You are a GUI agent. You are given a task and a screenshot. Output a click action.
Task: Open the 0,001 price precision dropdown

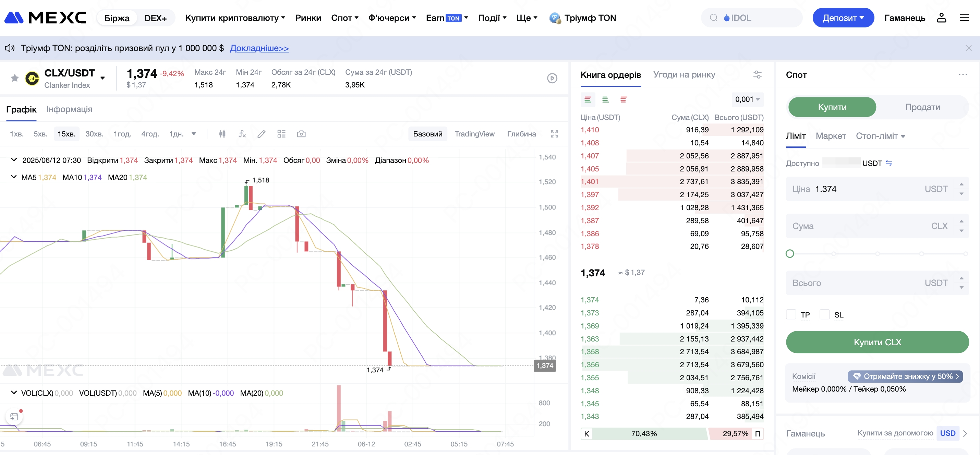pyautogui.click(x=747, y=100)
